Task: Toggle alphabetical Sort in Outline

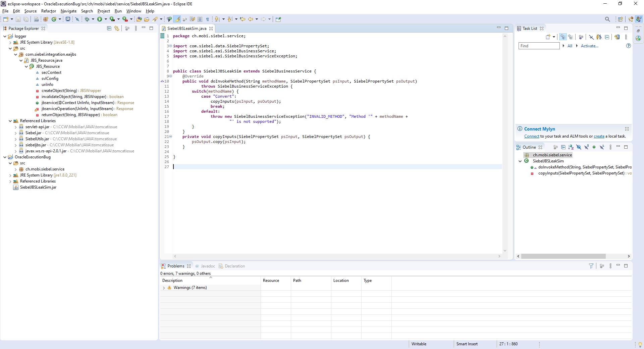Action: [571, 147]
